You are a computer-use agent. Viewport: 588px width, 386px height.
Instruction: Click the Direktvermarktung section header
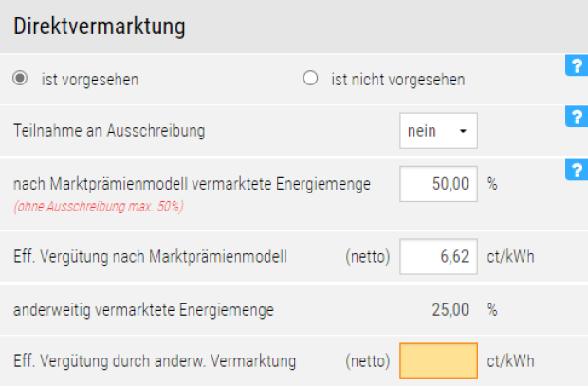click(x=100, y=27)
